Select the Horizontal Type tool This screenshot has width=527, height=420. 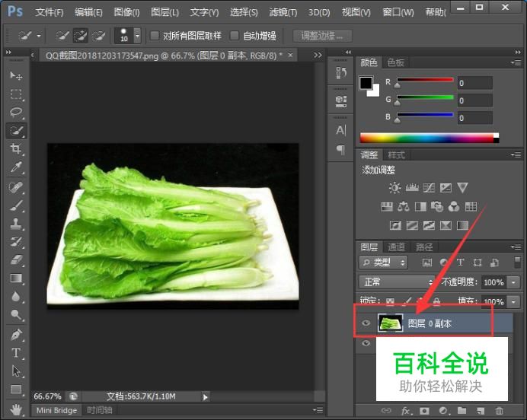point(16,353)
